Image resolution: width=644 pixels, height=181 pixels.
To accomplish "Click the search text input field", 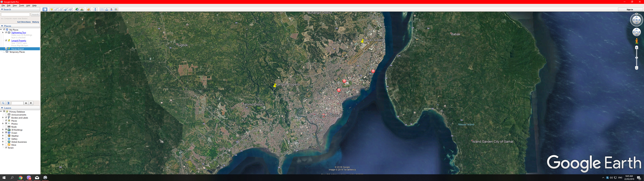I will (x=15, y=15).
